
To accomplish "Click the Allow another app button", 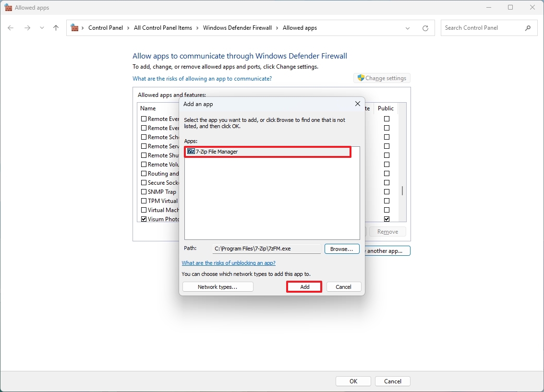I will point(387,251).
